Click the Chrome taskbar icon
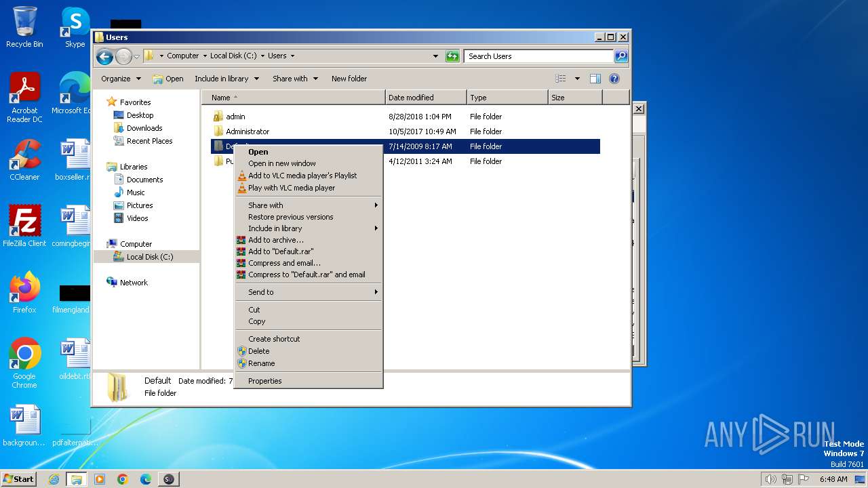 tap(123, 479)
